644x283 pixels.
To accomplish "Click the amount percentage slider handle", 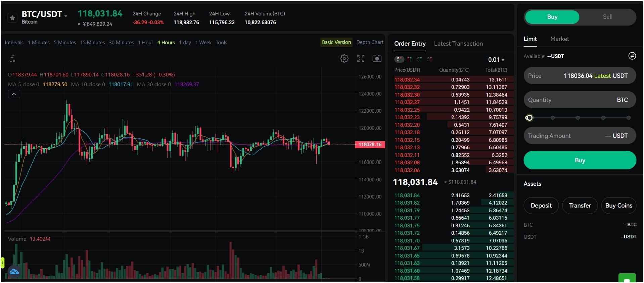I will pyautogui.click(x=529, y=118).
